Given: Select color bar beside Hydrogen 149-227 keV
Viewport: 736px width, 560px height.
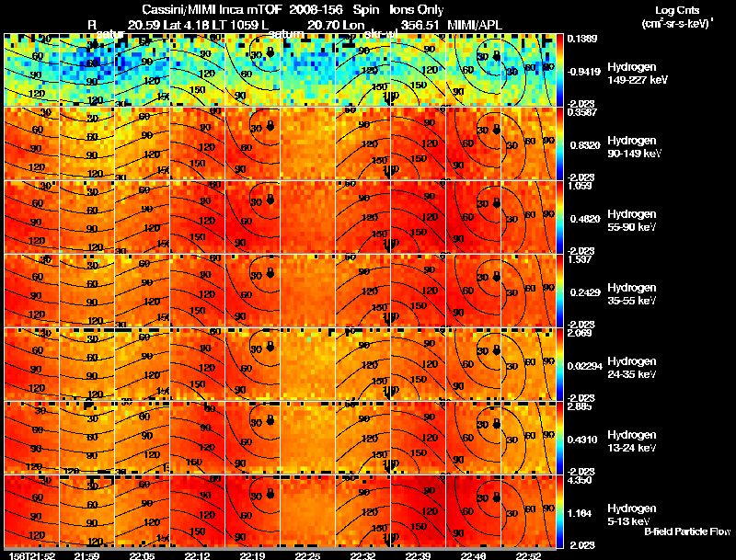Looking at the screenshot, I should click(x=560, y=70).
